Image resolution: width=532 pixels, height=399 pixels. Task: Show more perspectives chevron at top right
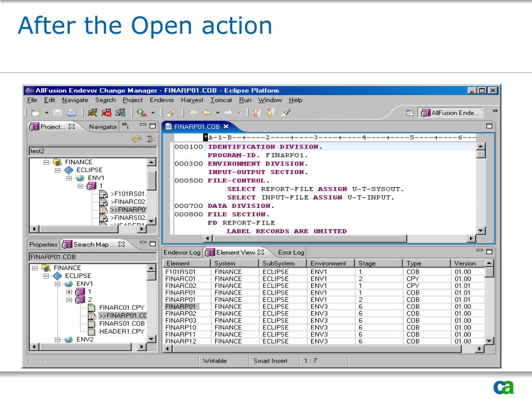(495, 111)
